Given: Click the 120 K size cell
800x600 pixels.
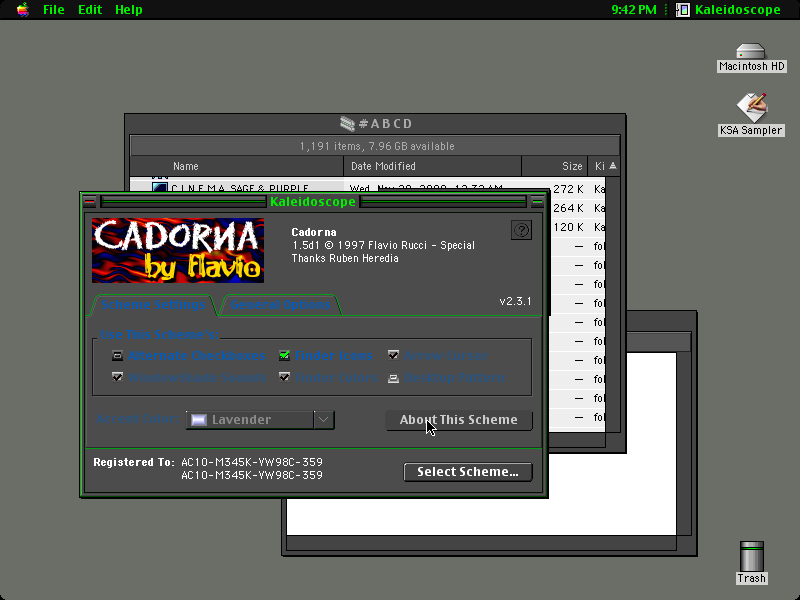Looking at the screenshot, I should point(568,227).
